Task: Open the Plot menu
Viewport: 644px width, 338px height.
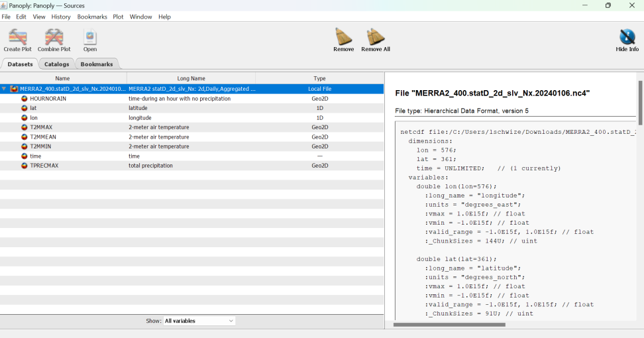Action: point(119,17)
